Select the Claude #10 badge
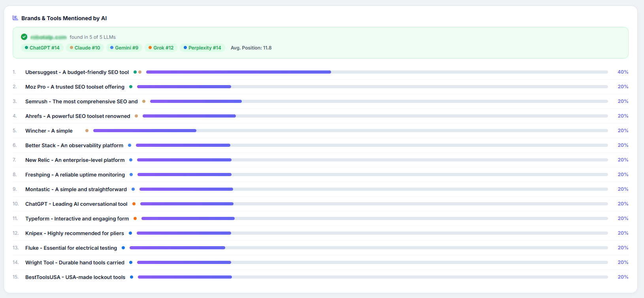 [x=85, y=48]
